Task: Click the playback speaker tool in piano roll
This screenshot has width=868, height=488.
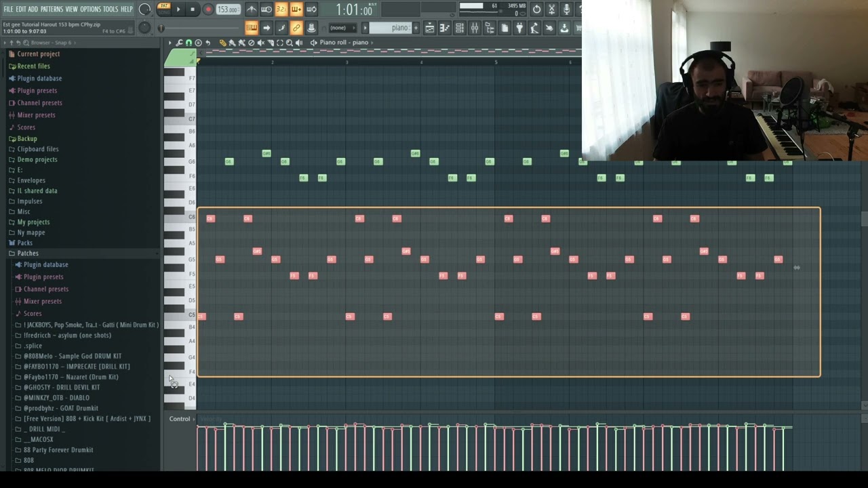Action: [x=298, y=43]
